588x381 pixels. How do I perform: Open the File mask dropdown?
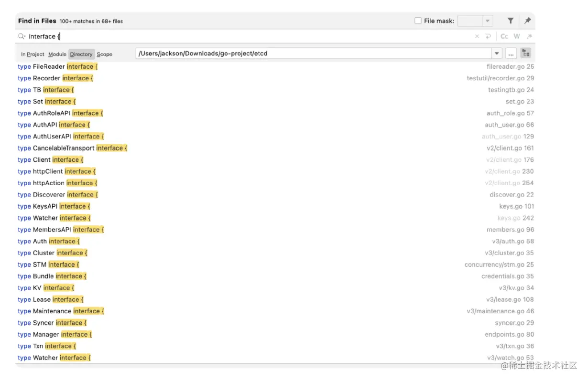tap(487, 21)
